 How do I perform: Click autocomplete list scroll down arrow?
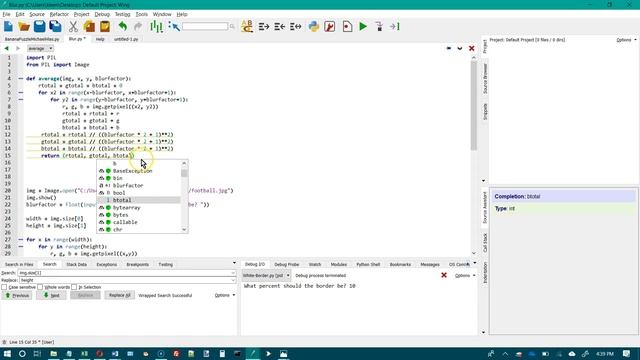184,230
